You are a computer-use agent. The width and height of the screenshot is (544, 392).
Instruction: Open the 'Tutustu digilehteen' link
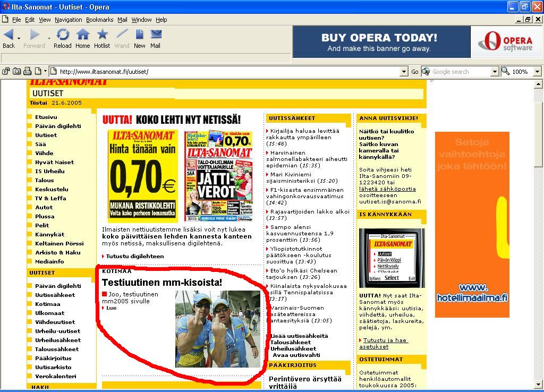pos(134,256)
